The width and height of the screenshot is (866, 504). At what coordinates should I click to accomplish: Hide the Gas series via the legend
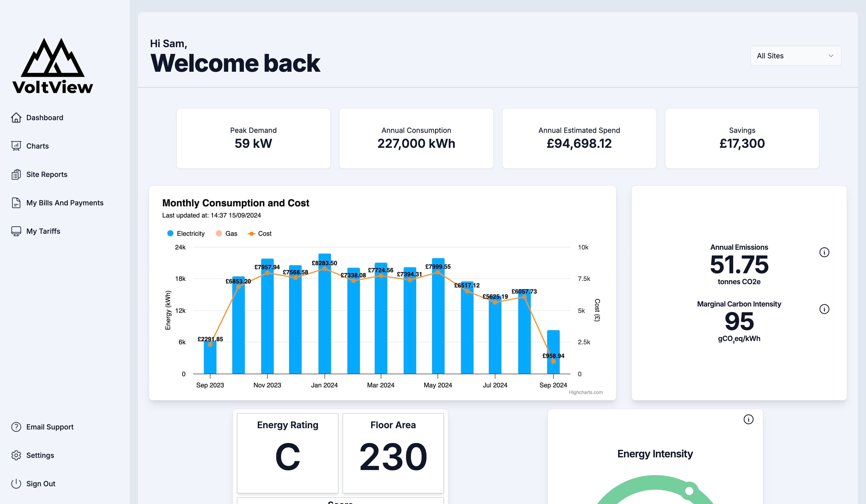click(x=227, y=233)
